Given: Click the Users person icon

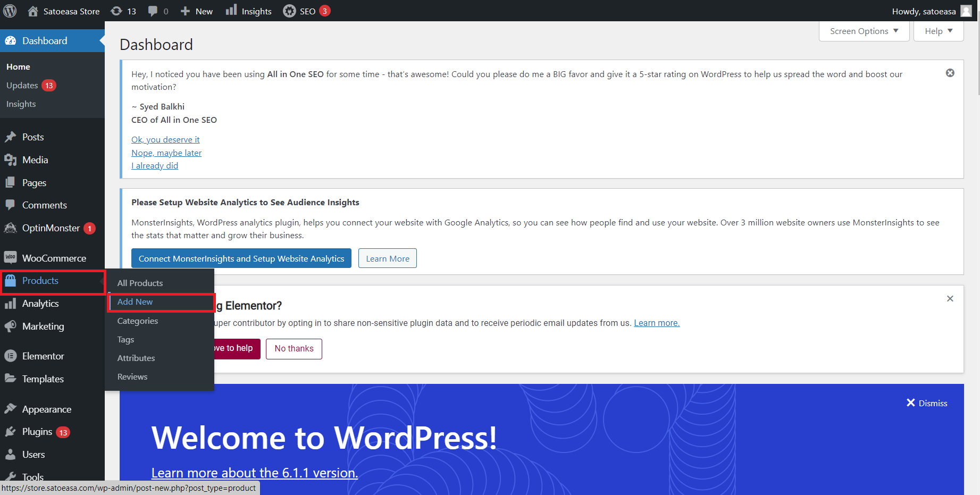Looking at the screenshot, I should click(x=11, y=454).
